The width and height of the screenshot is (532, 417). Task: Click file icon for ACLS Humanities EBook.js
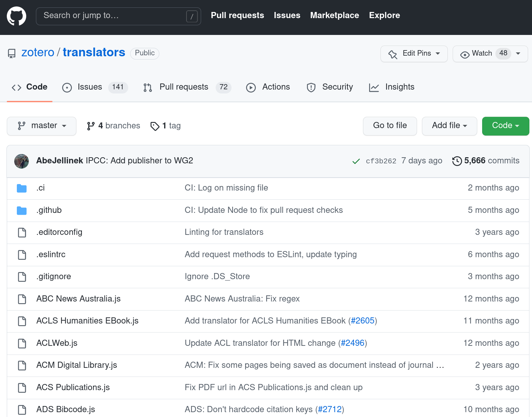tap(22, 321)
